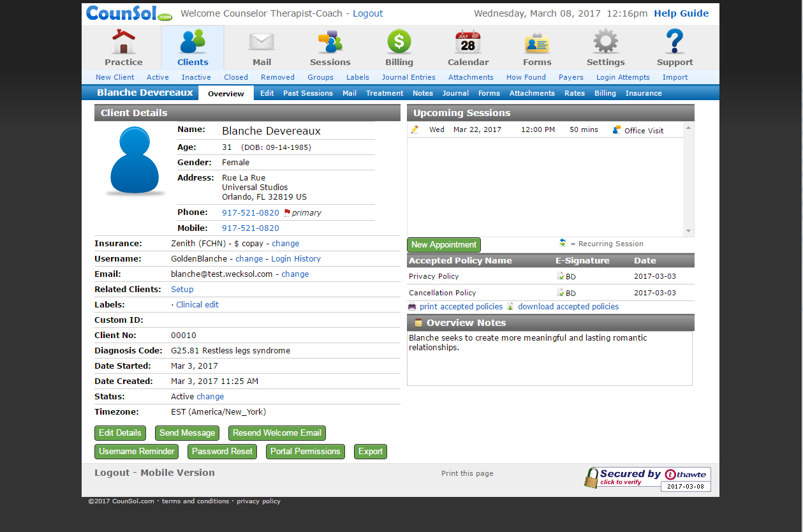Set up Related Clients
This screenshot has height=532, width=803.
tap(182, 290)
